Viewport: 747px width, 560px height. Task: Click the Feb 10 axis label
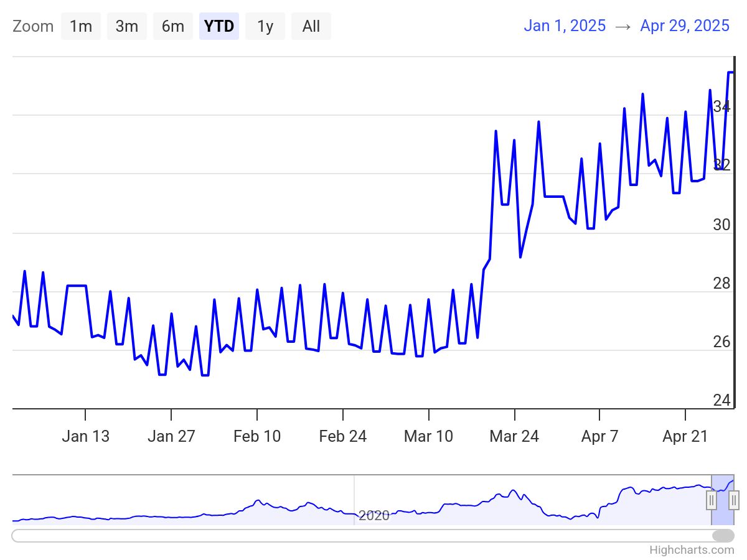click(x=257, y=436)
